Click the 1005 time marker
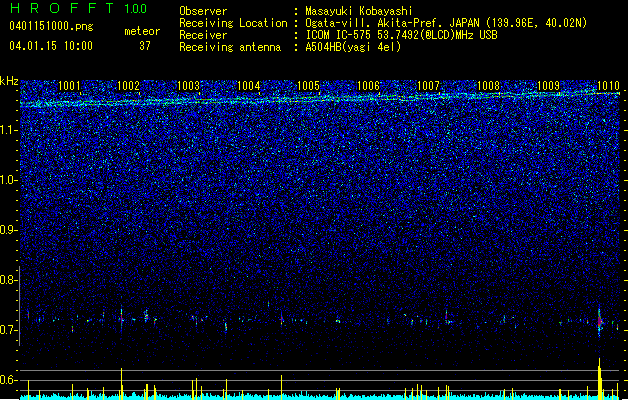 (308, 85)
